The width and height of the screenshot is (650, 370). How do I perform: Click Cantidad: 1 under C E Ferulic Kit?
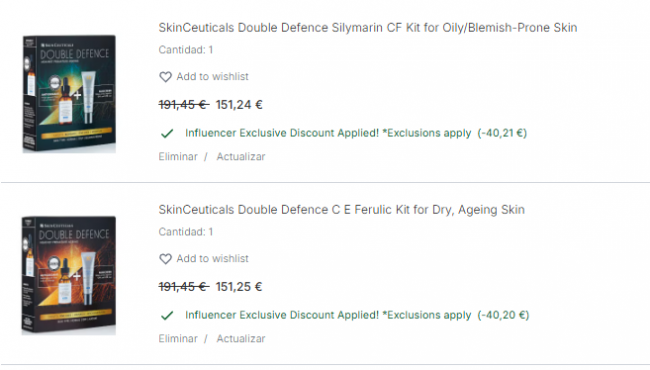[x=186, y=232]
